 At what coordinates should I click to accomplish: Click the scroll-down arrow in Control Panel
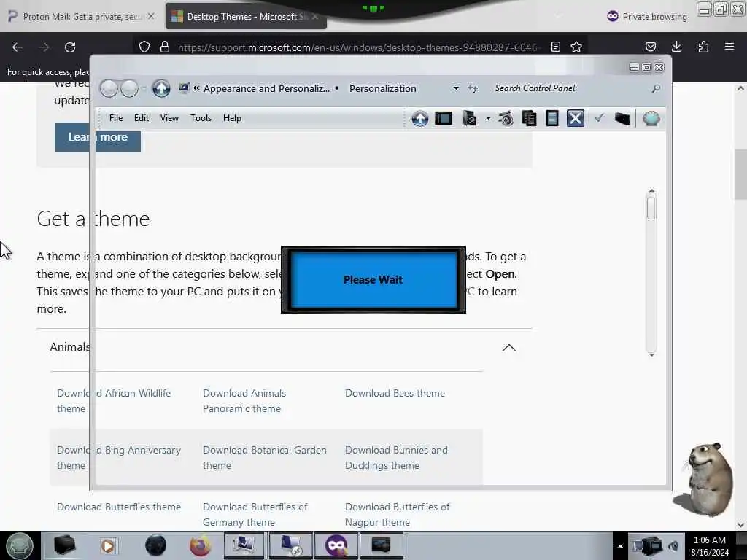pos(651,354)
